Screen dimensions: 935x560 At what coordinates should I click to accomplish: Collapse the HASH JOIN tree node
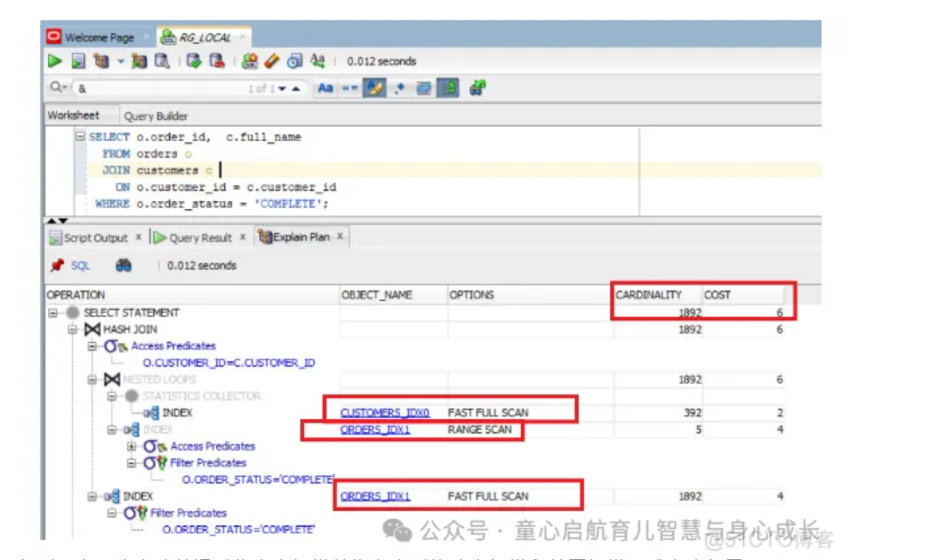[x=74, y=329]
